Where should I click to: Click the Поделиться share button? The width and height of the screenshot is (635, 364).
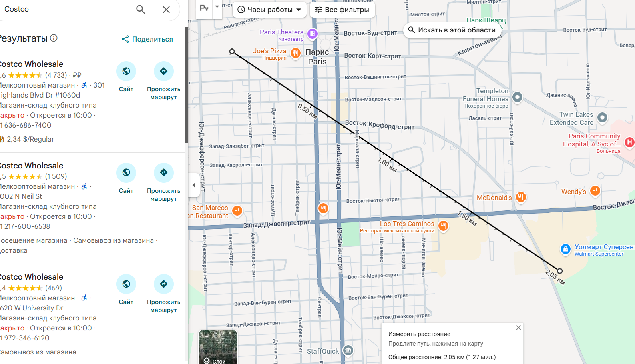pyautogui.click(x=147, y=39)
